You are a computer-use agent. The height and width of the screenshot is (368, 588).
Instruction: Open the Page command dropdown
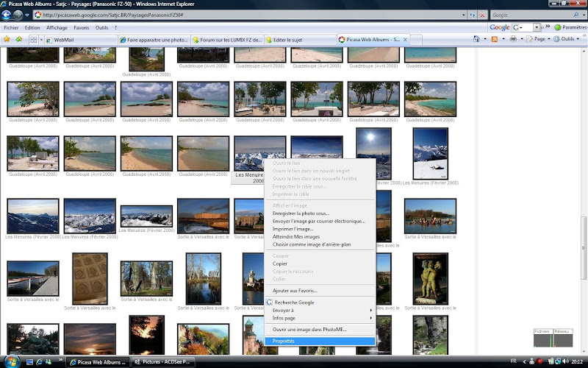click(539, 39)
